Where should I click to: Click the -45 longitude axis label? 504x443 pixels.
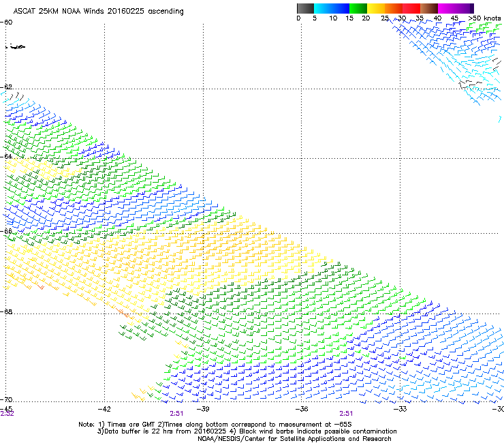point(6,409)
